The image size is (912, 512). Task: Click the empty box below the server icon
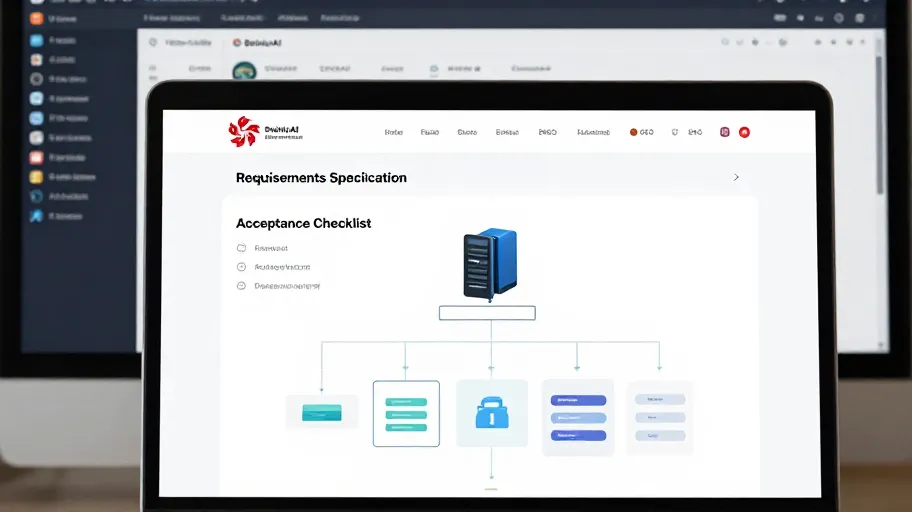(x=487, y=313)
